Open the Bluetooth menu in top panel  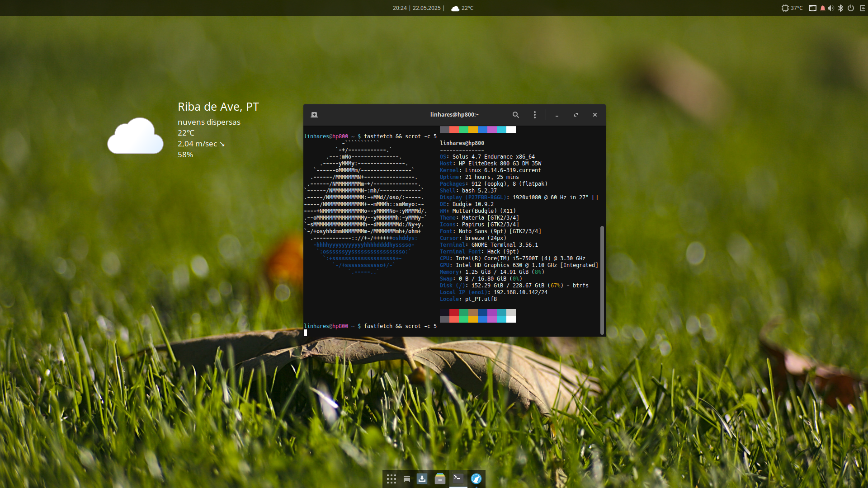click(x=841, y=8)
